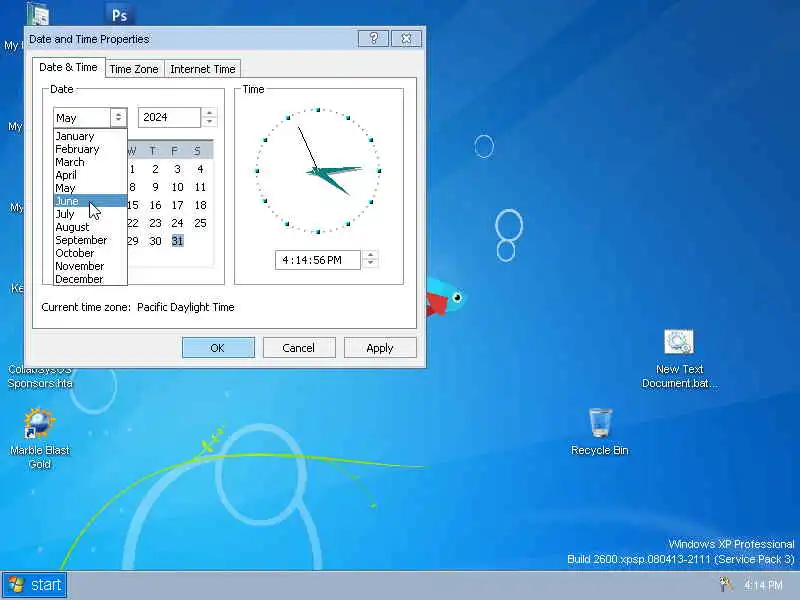The width and height of the screenshot is (800, 600).
Task: Click the time spinner arrows
Action: point(370,260)
